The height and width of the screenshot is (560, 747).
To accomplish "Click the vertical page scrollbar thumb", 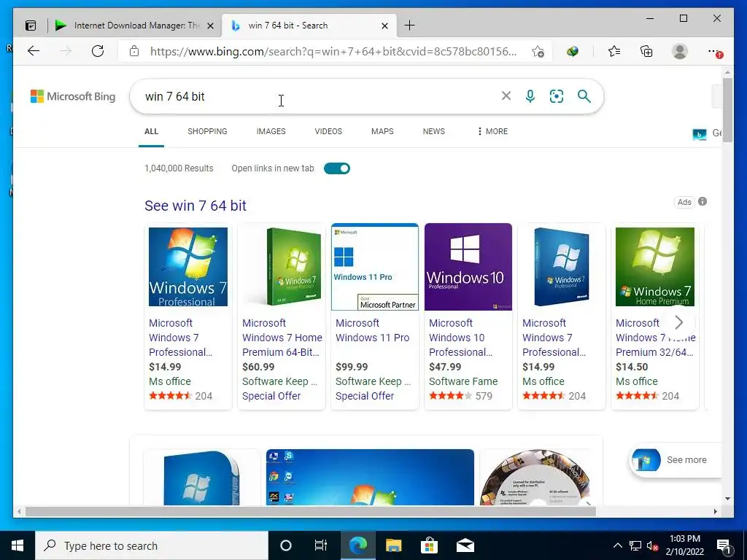I will pos(727,109).
